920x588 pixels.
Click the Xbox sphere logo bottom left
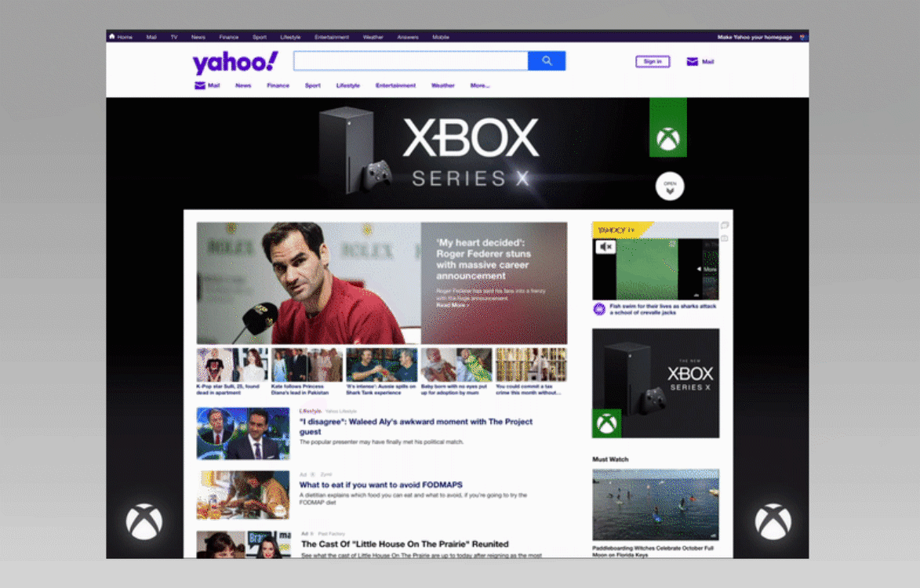click(x=144, y=521)
